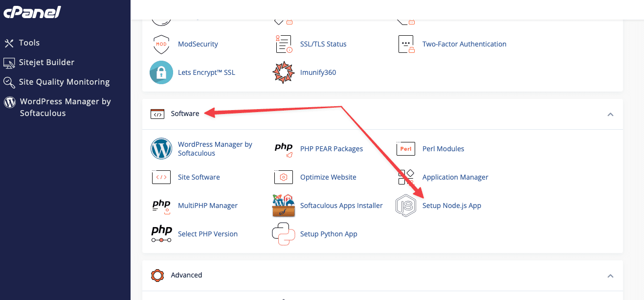Open MultiPHP Manager via its PHP icon
This screenshot has width=644, height=300.
[161, 206]
